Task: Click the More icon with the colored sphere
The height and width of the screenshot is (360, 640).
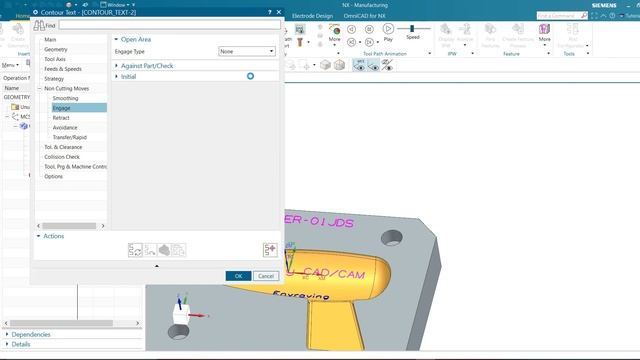Action: click(x=334, y=30)
